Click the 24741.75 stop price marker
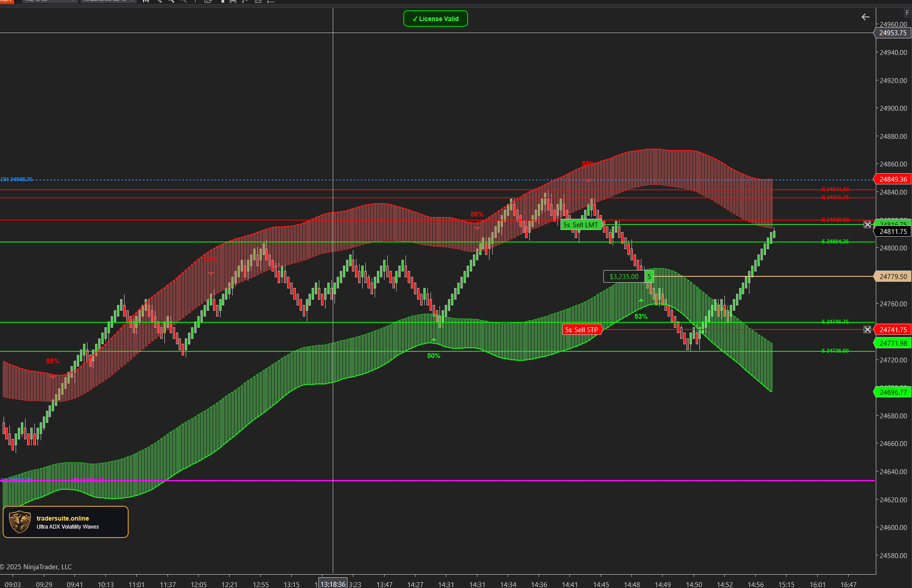Image resolution: width=912 pixels, height=588 pixels. click(893, 329)
